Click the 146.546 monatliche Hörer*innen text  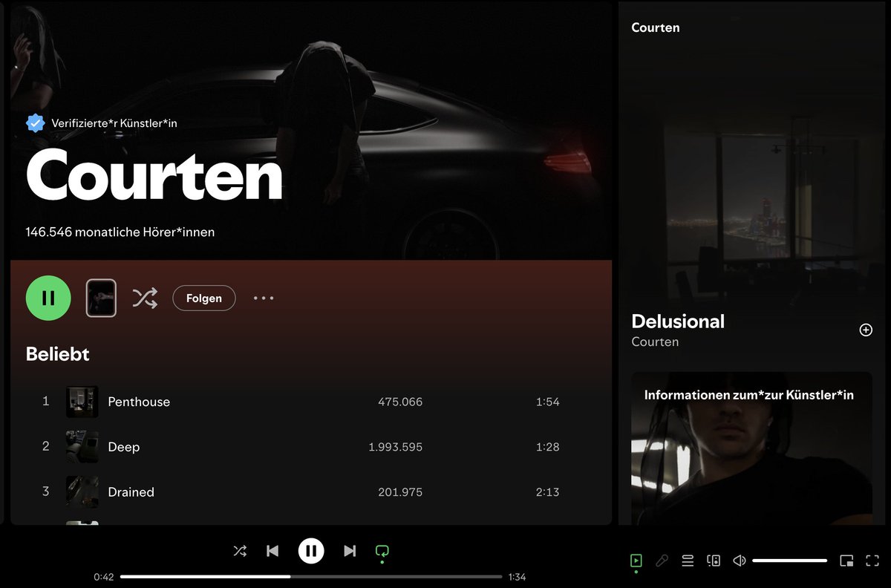click(120, 232)
